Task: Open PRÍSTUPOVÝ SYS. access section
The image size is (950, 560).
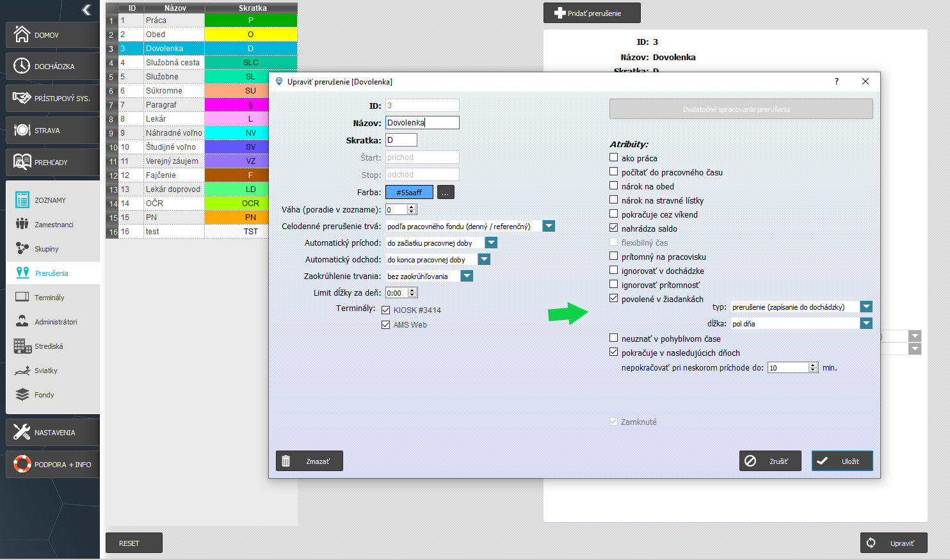Action: pos(52,99)
